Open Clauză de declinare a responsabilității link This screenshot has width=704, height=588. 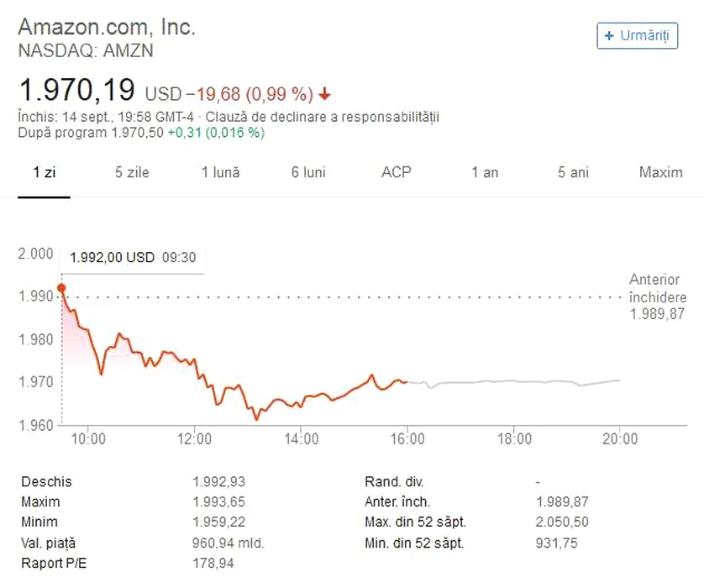(322, 117)
